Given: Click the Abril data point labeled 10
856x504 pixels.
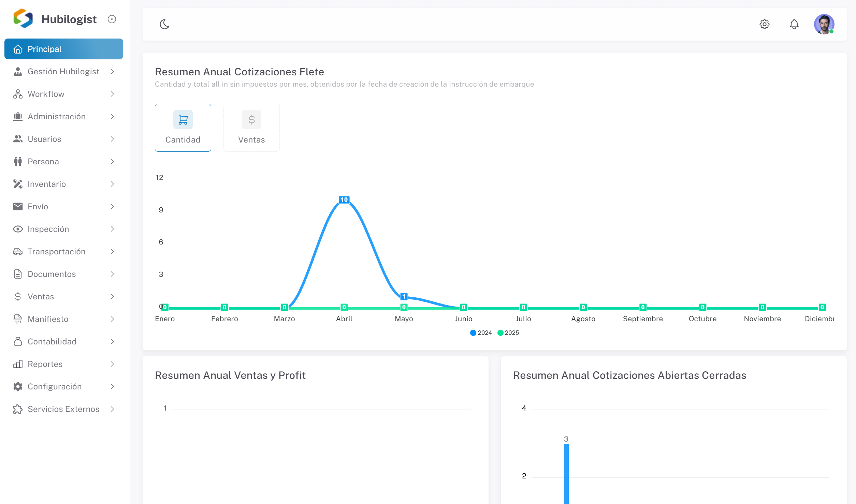Looking at the screenshot, I should tap(344, 200).
